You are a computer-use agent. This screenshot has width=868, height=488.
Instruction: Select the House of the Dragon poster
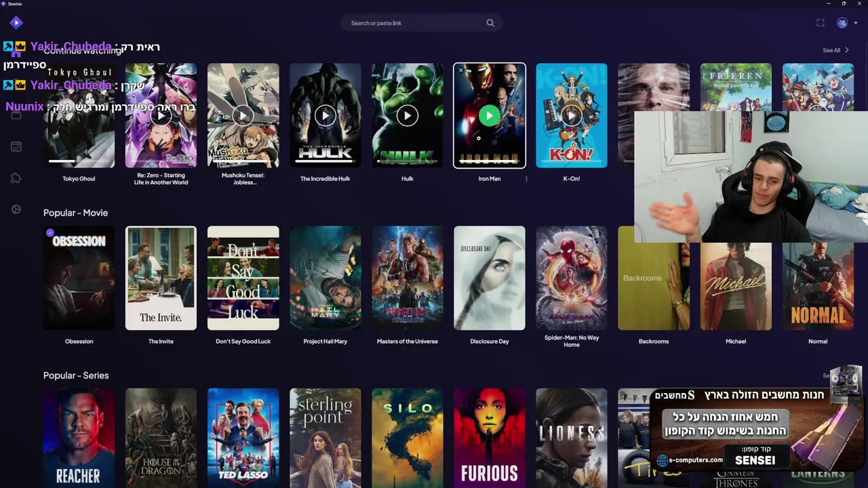(161, 438)
